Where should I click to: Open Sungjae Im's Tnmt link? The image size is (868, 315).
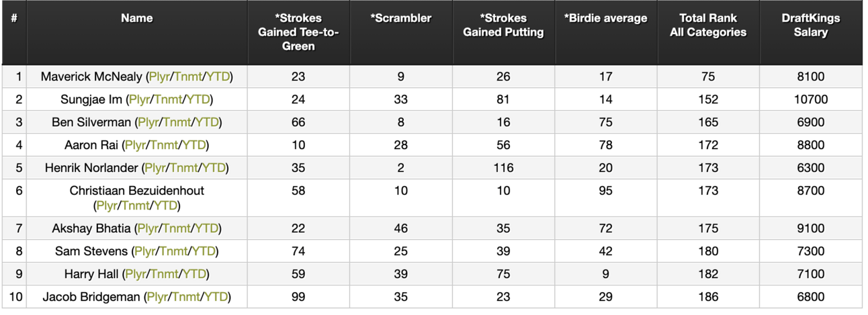[x=168, y=99]
